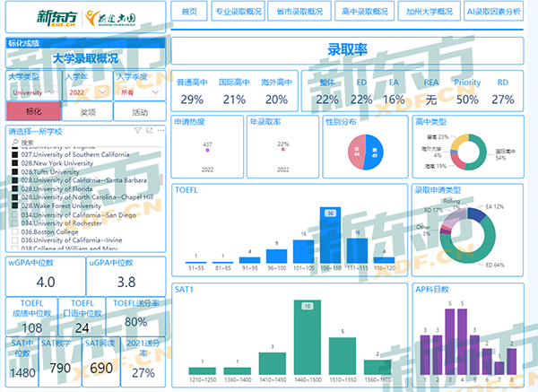This screenshot has width=538, height=392.
Task: Click the SAT数学 790 card
Action: tap(60, 362)
